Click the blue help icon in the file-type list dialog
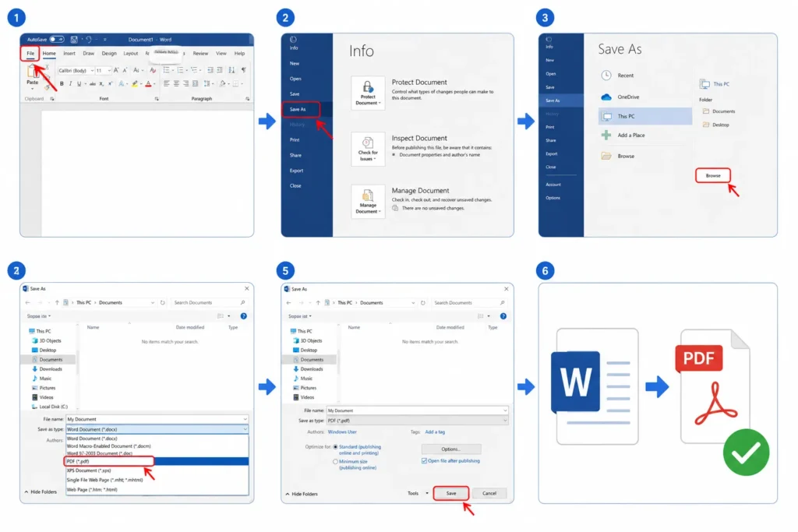 pyautogui.click(x=244, y=315)
